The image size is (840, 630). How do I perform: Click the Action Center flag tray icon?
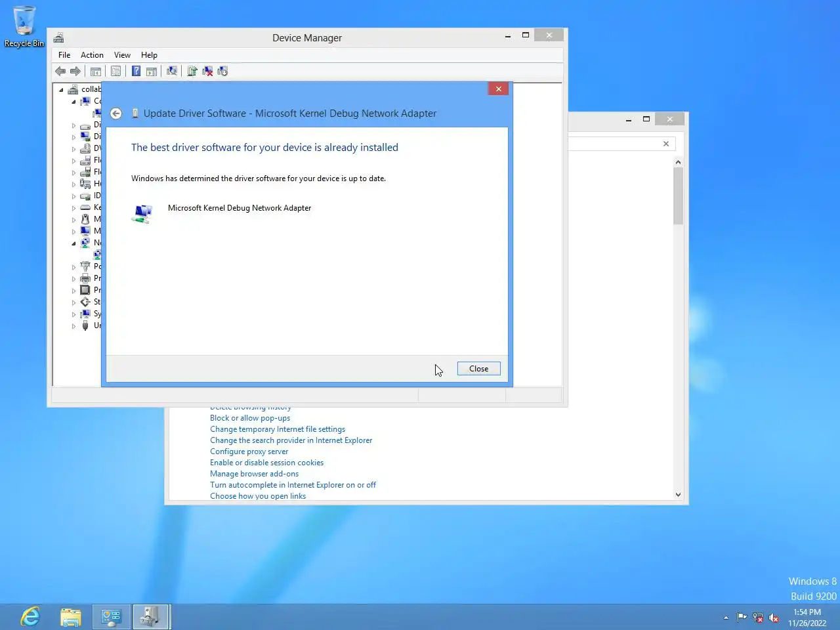coord(742,618)
